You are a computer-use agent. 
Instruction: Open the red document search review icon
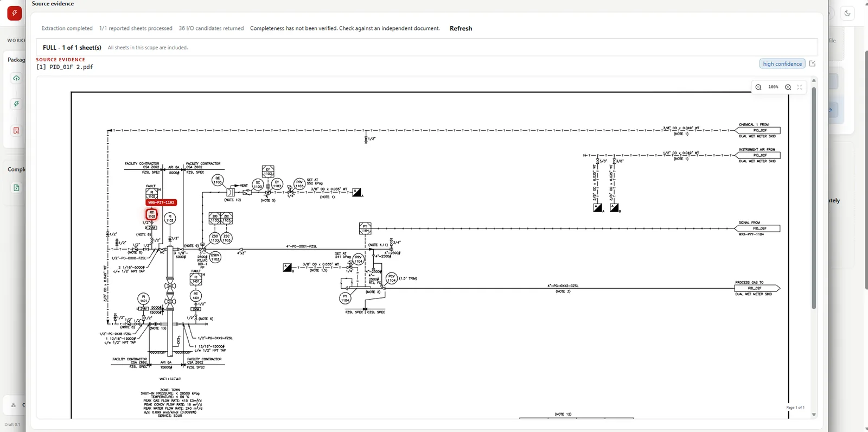(x=16, y=131)
